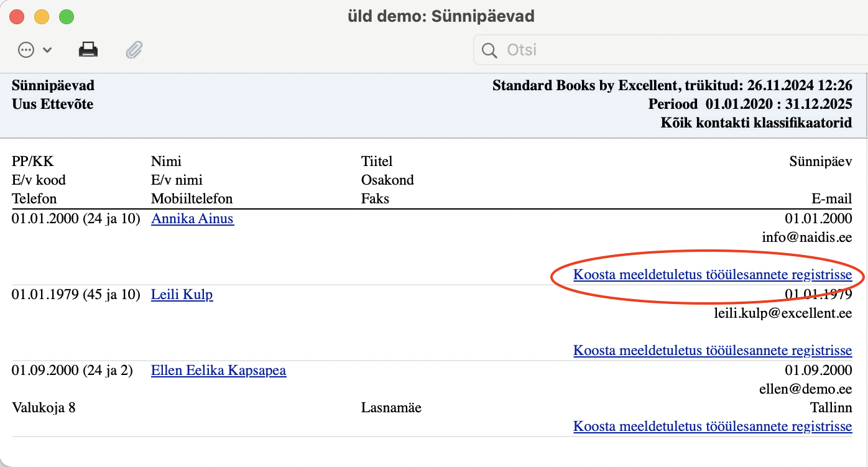Screen dimensions: 868x467
Task: Click the paperclip attachments icon
Action: point(134,50)
